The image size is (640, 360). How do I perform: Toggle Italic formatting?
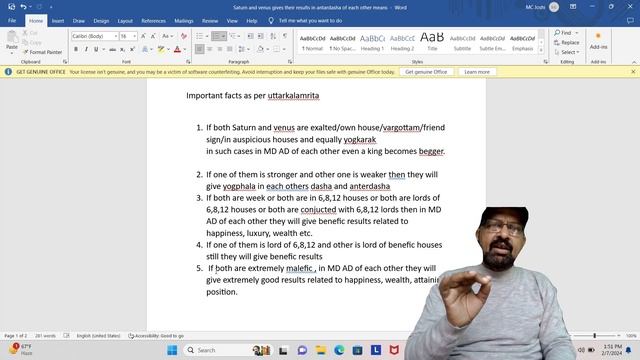pyautogui.click(x=86, y=49)
